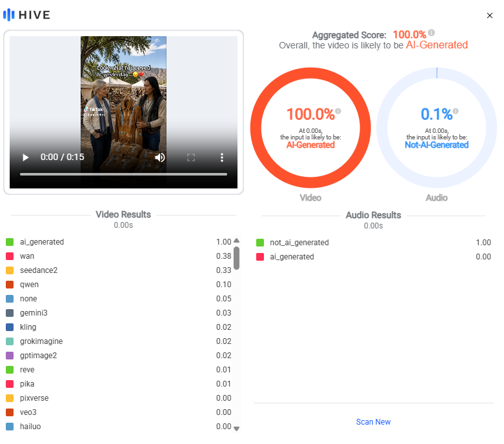The image size is (504, 444).
Task: Click the Video Results list scrollbar thumb
Action: [x=237, y=258]
